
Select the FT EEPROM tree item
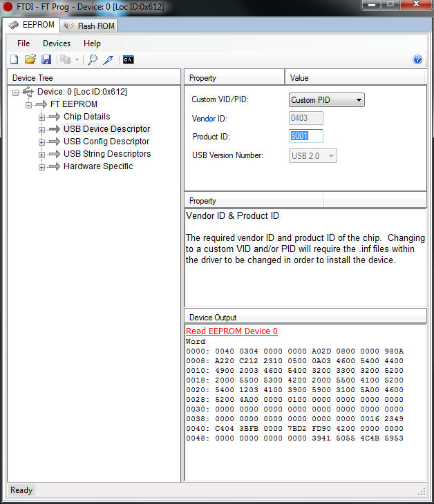[74, 104]
